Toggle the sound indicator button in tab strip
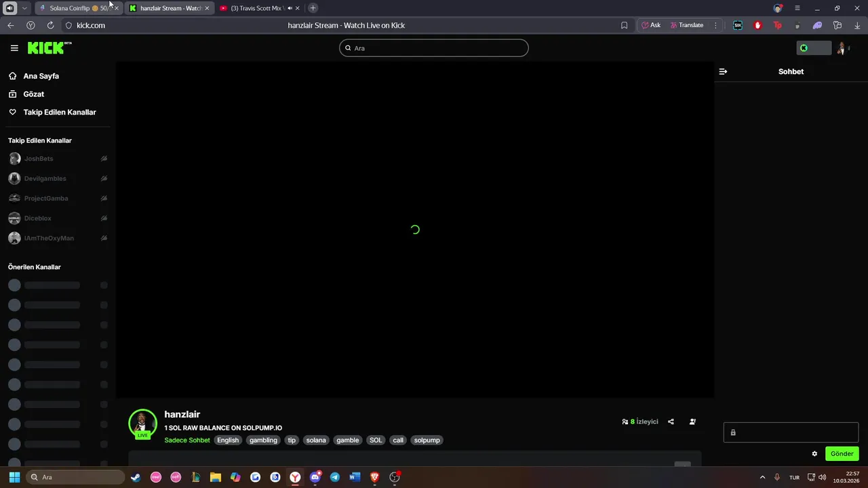This screenshot has width=868, height=488. (9, 8)
